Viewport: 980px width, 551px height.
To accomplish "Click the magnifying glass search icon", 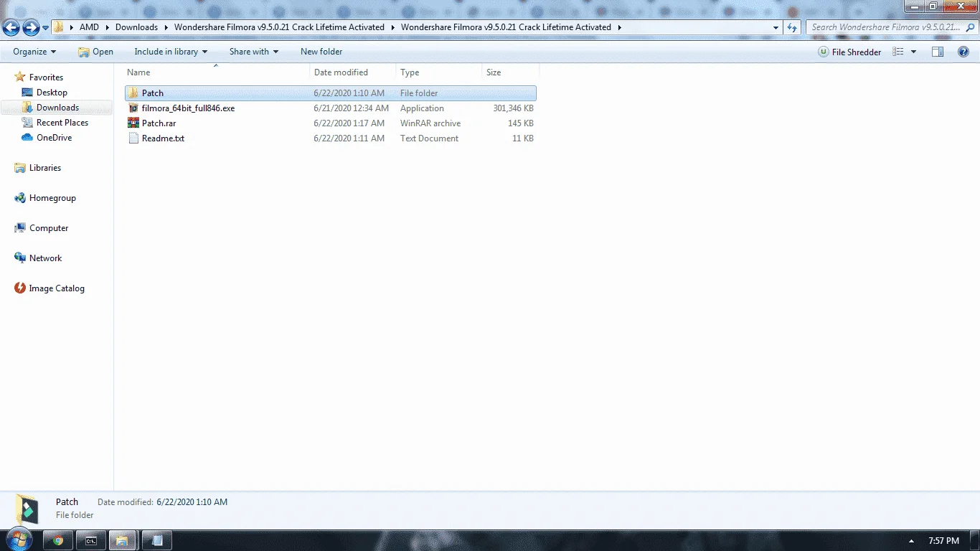I will tap(969, 27).
